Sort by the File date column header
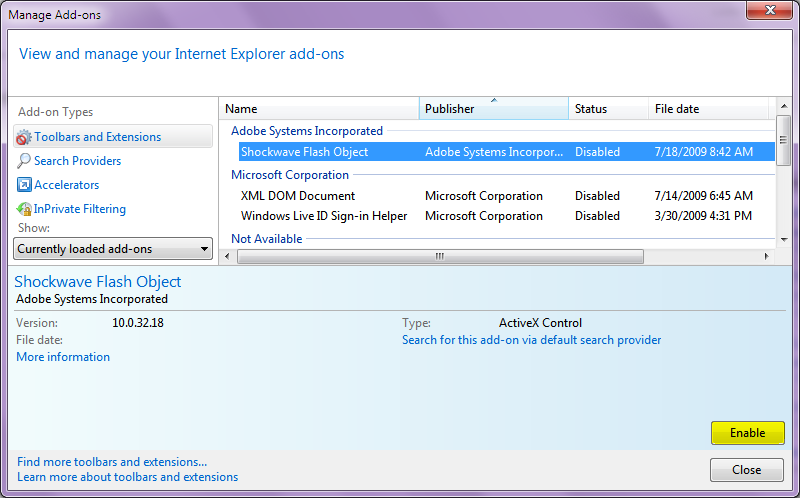Viewport: 800px width, 498px height. click(x=709, y=109)
